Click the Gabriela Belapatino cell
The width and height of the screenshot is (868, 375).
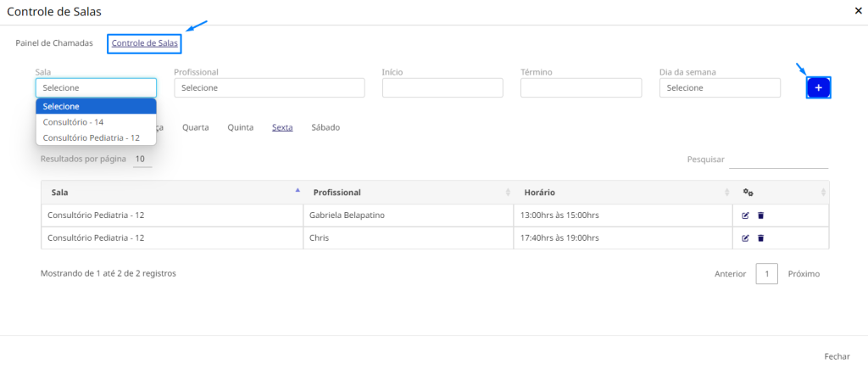pyautogui.click(x=409, y=215)
